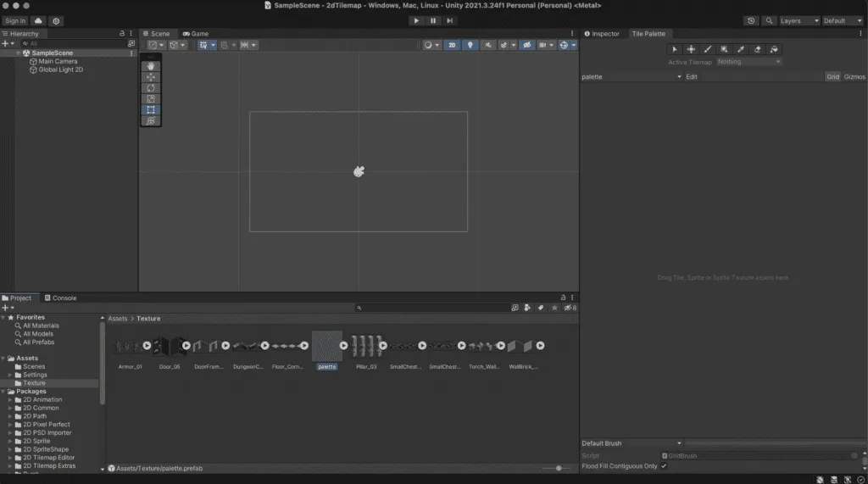This screenshot has height=484, width=868.
Task: Toggle Gizmos in Tile Palette
Action: click(x=854, y=77)
